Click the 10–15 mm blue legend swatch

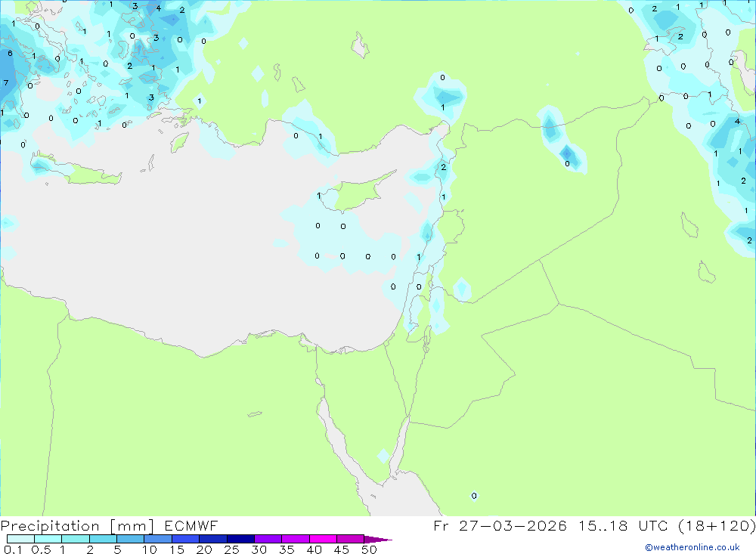158,539
